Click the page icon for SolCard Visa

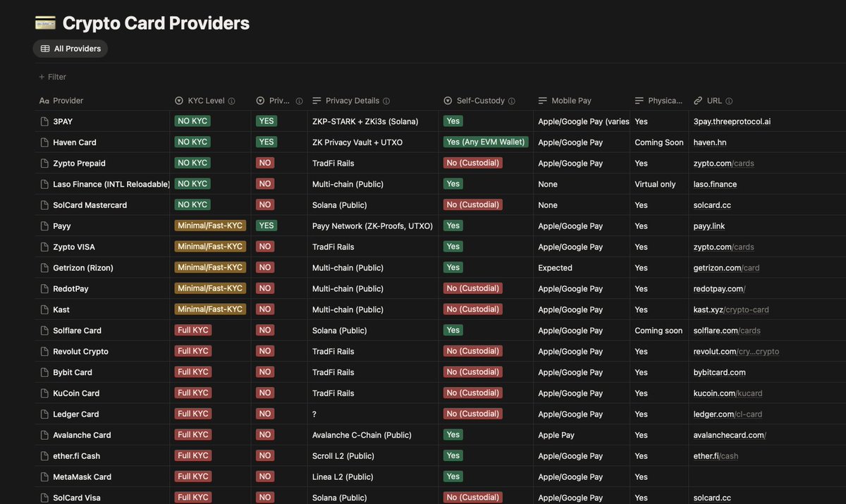44,498
